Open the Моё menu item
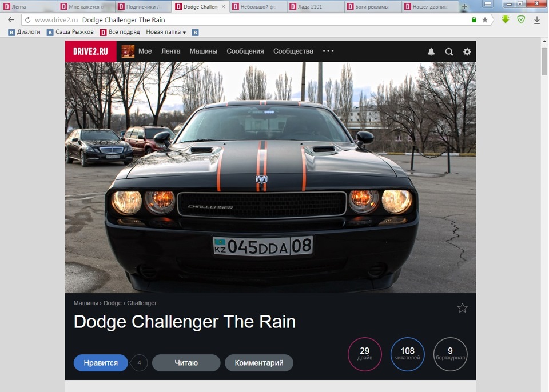Viewport: 549px width, 392px height. coord(145,51)
